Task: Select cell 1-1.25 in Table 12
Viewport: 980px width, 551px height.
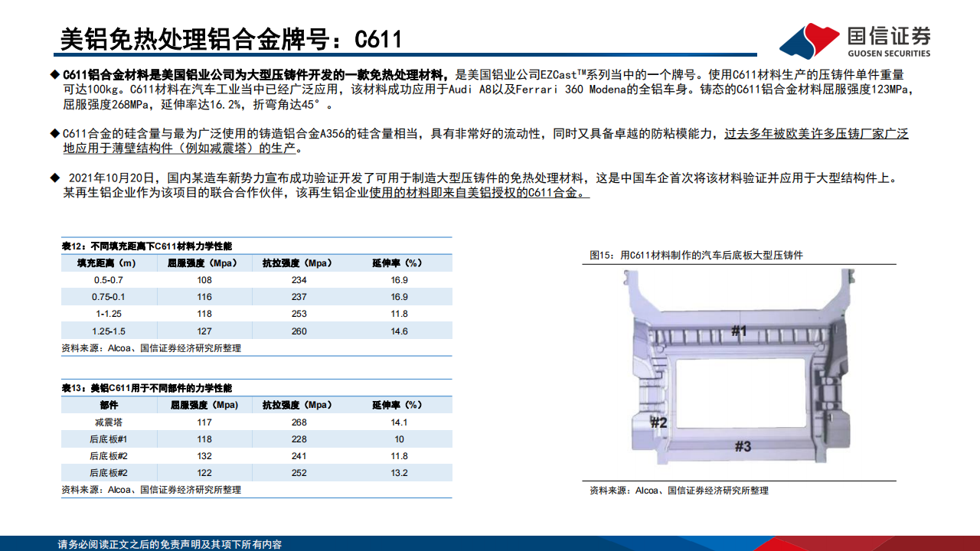Action: 108,314
